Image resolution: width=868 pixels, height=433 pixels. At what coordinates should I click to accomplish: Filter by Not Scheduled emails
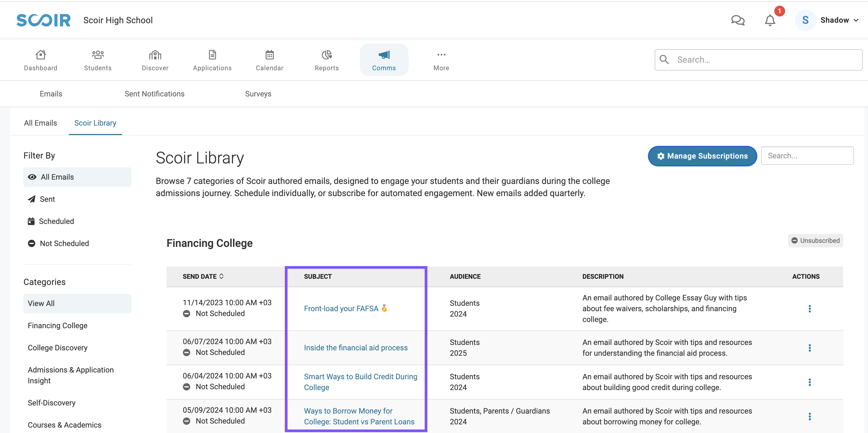77,243
